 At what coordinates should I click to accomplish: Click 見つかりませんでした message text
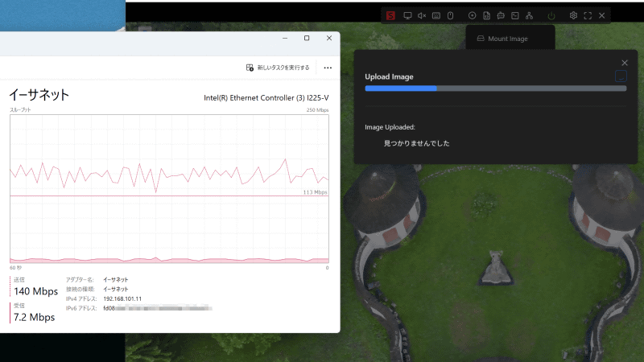click(x=416, y=143)
